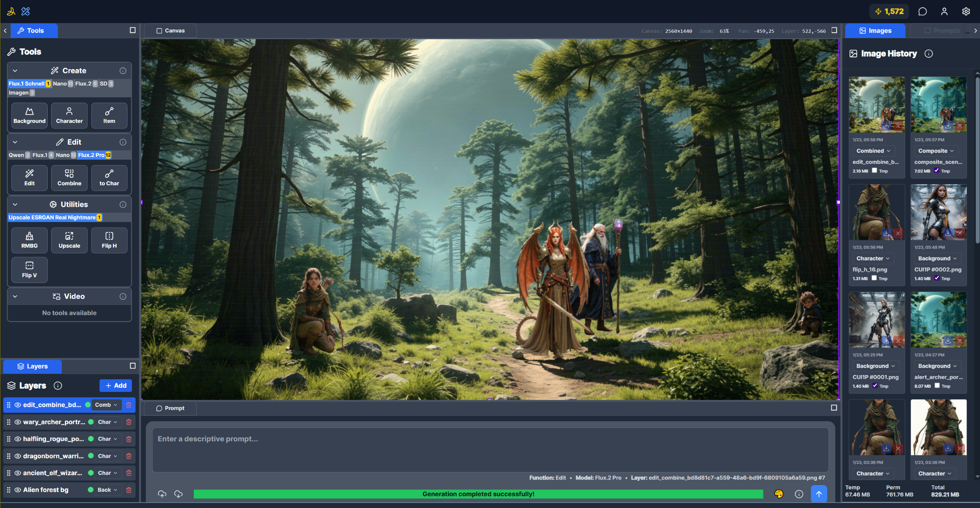Select the Upscale utility
980x508 pixels.
69,240
